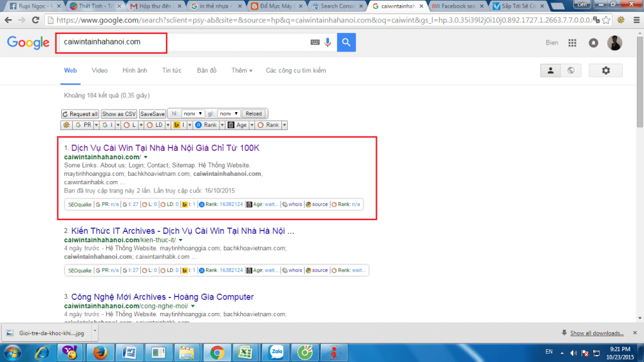Open dropdown arrow next to first result URL
This screenshot has width=644, height=362.
point(146,157)
